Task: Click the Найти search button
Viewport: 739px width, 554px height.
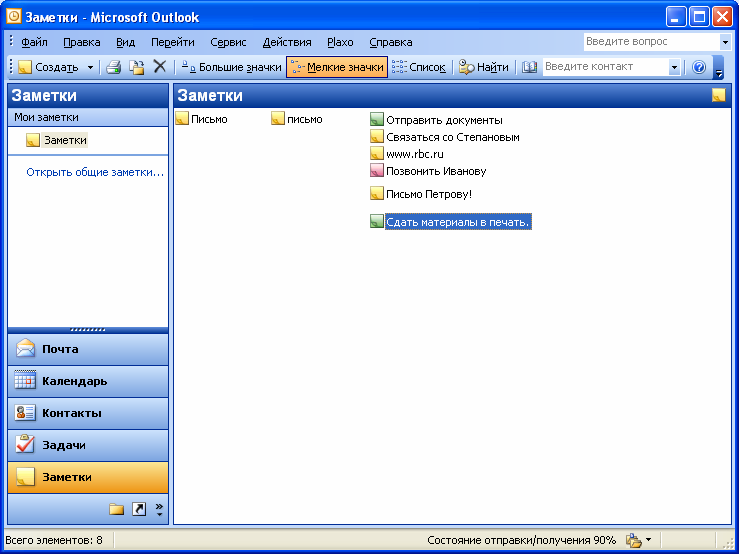Action: 484,67
